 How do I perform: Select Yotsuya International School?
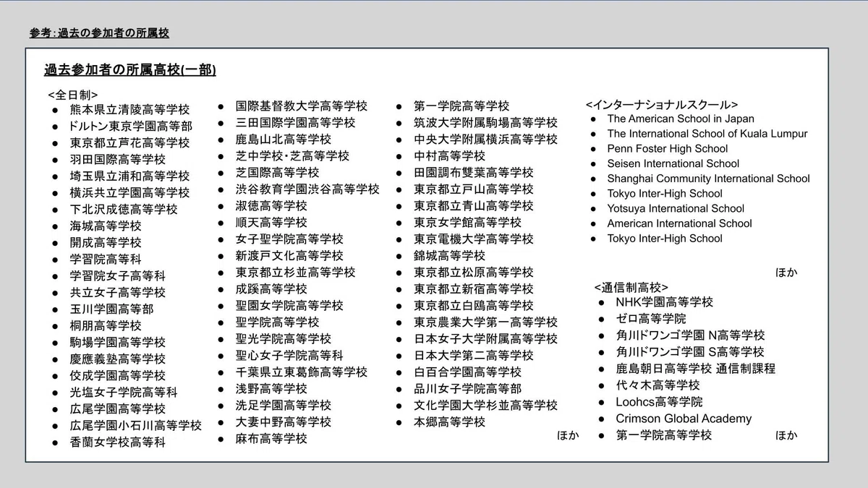click(676, 209)
